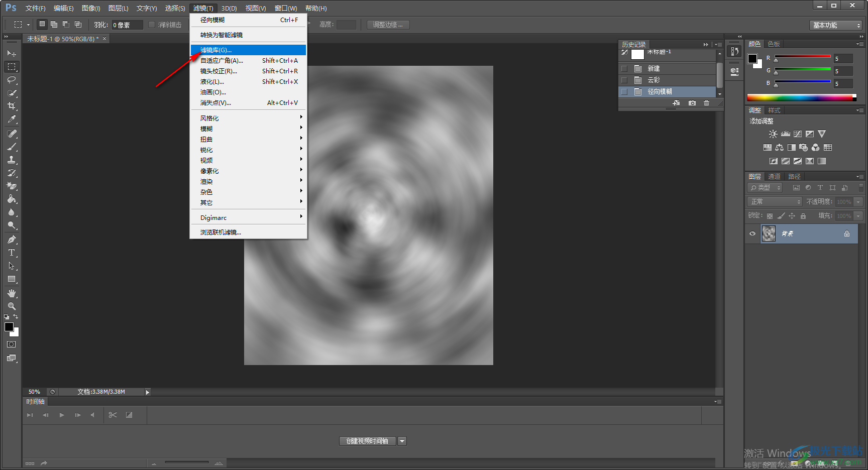
Task: Select the Rectangle shape tool
Action: 12,279
